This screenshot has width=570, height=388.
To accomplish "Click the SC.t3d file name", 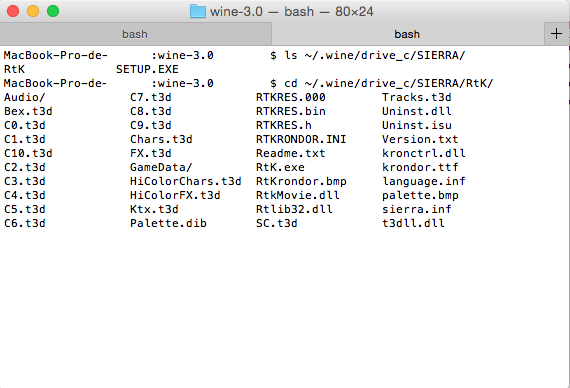I will (x=277, y=223).
